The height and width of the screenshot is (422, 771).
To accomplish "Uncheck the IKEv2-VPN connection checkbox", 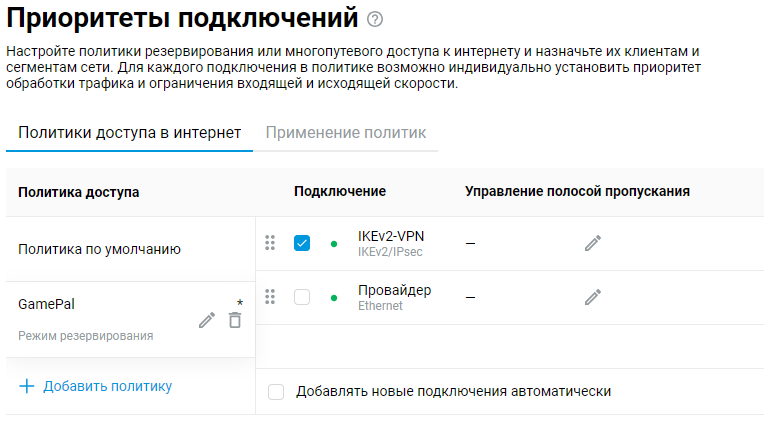I will pos(302,243).
